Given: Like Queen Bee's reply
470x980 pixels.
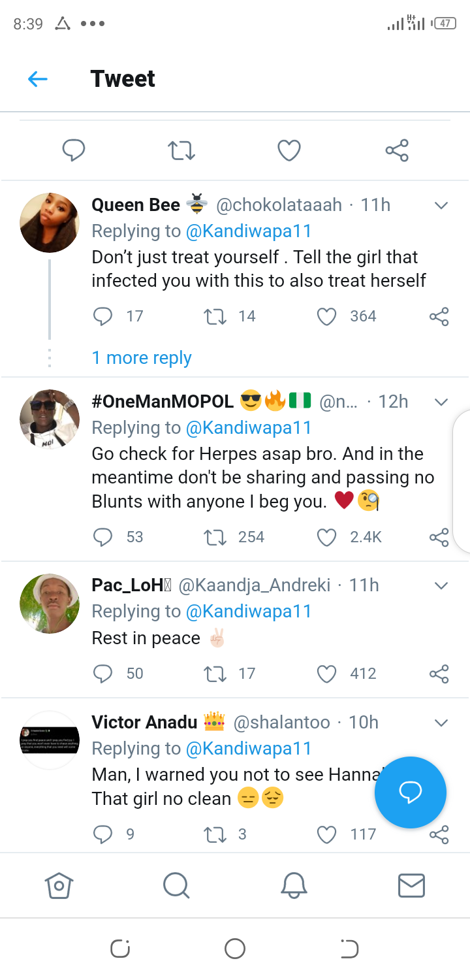Looking at the screenshot, I should tap(326, 317).
